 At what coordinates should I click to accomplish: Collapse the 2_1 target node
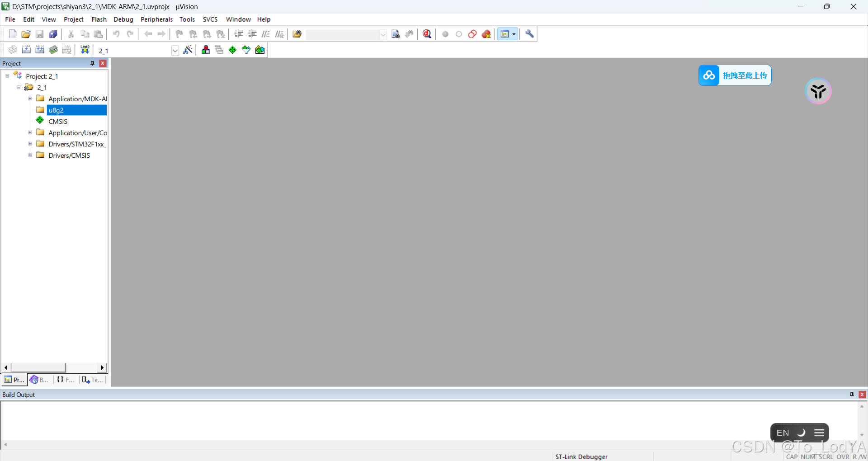[19, 87]
